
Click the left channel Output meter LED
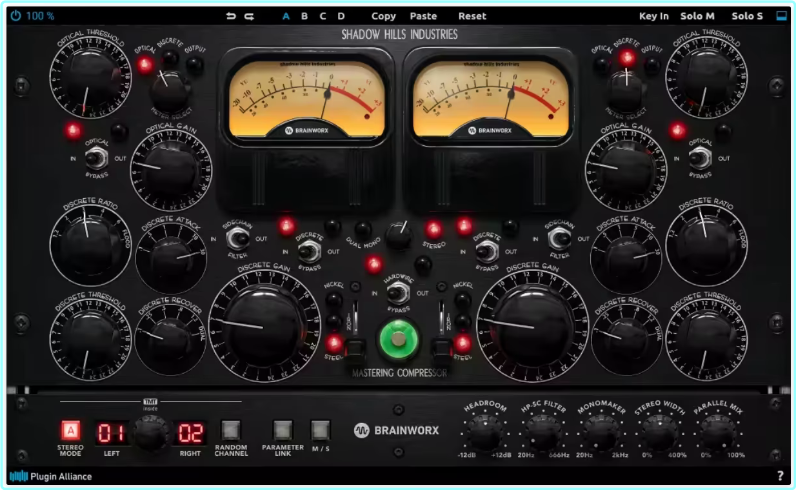tap(194, 64)
